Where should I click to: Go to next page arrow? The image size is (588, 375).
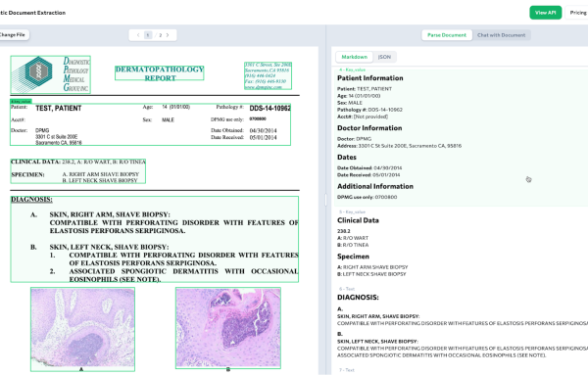[x=168, y=35]
